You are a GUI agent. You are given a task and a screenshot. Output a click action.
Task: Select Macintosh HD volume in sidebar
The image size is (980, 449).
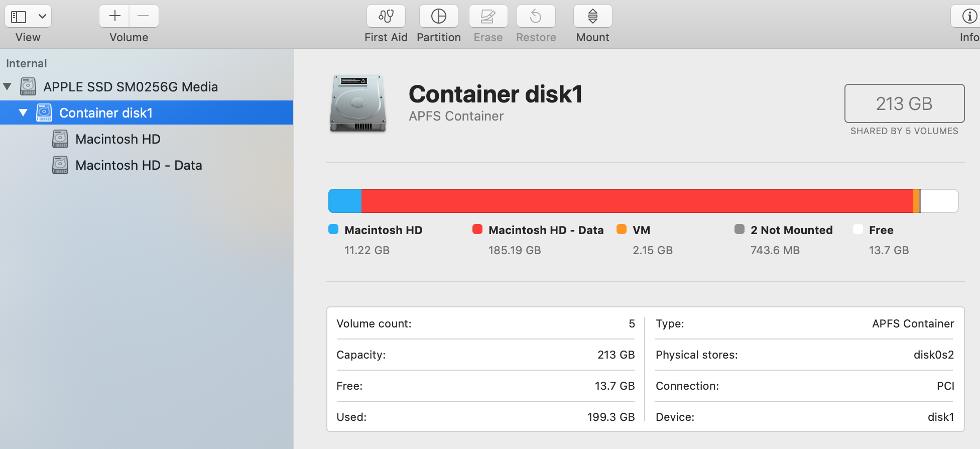[x=147, y=139]
